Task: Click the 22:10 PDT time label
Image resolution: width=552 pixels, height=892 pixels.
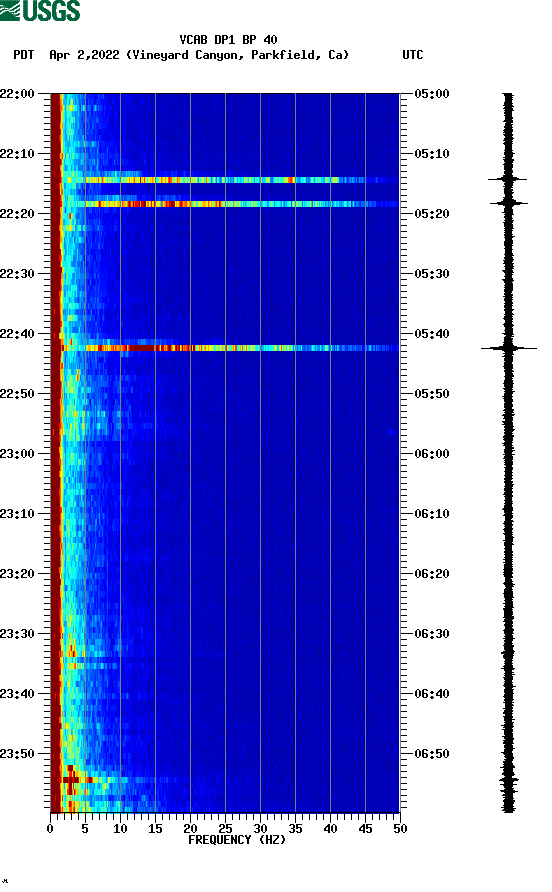Action: pos(17,154)
